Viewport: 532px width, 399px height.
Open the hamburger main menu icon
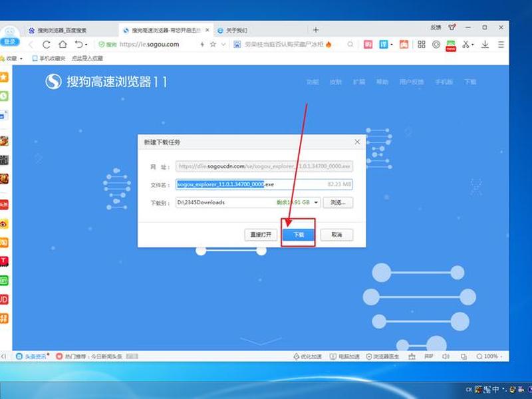tap(501, 45)
